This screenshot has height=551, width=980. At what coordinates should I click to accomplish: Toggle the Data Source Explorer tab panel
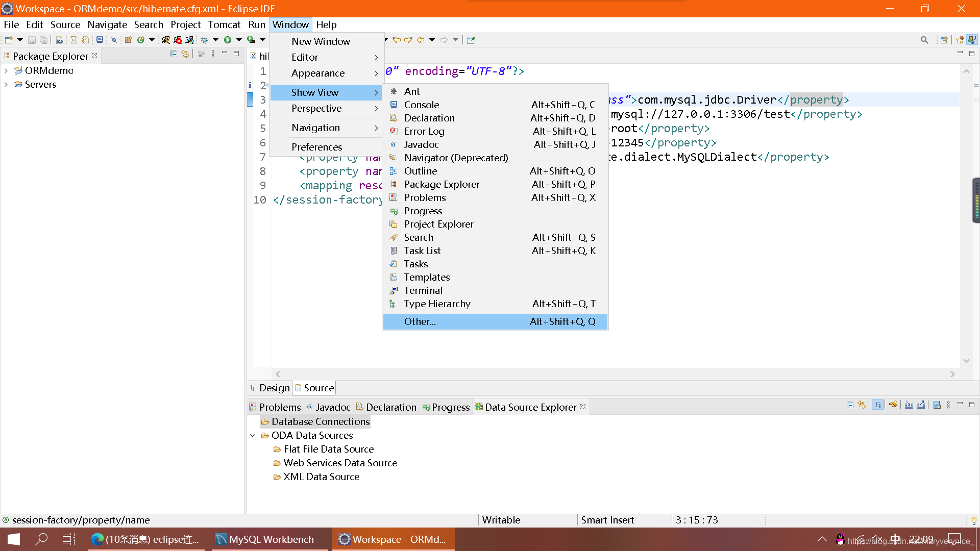click(x=530, y=406)
